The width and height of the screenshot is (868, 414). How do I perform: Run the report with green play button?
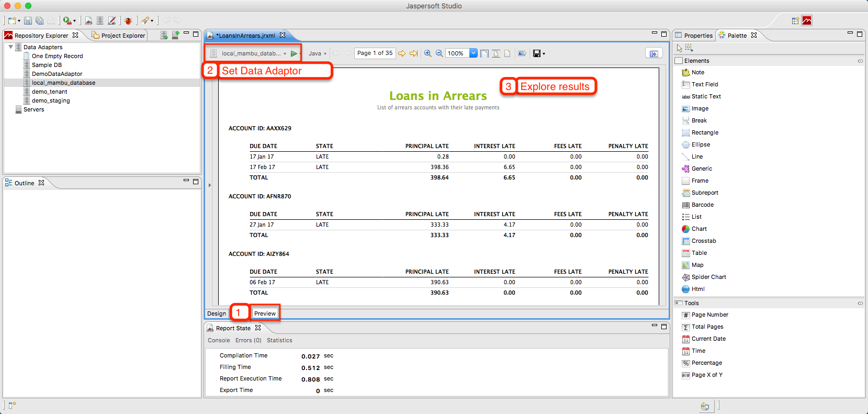pos(294,53)
